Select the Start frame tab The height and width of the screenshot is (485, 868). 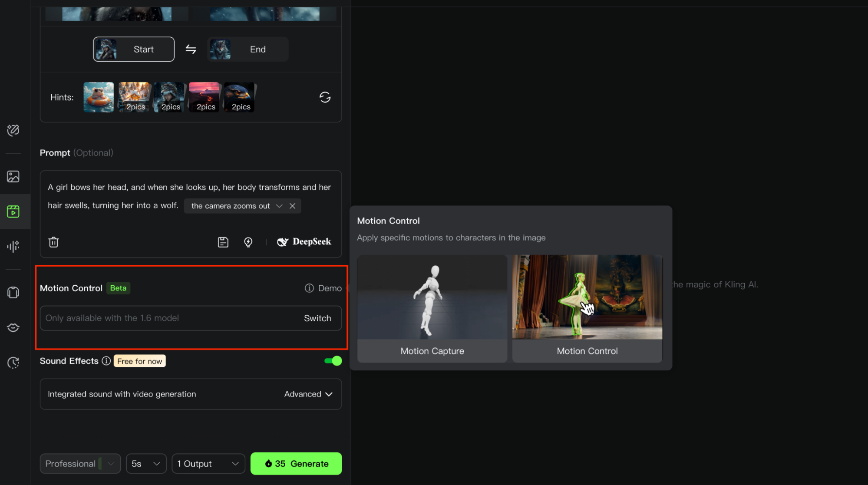[134, 49]
